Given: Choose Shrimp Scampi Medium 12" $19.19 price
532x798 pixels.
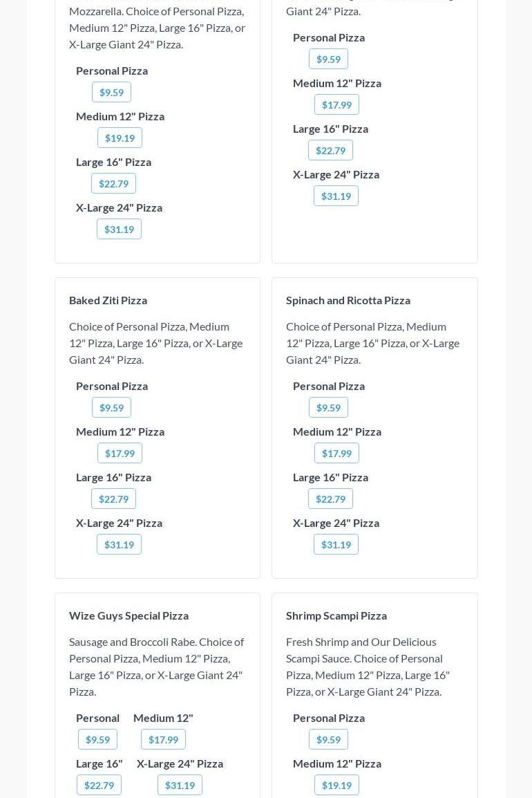Looking at the screenshot, I should click(336, 785).
